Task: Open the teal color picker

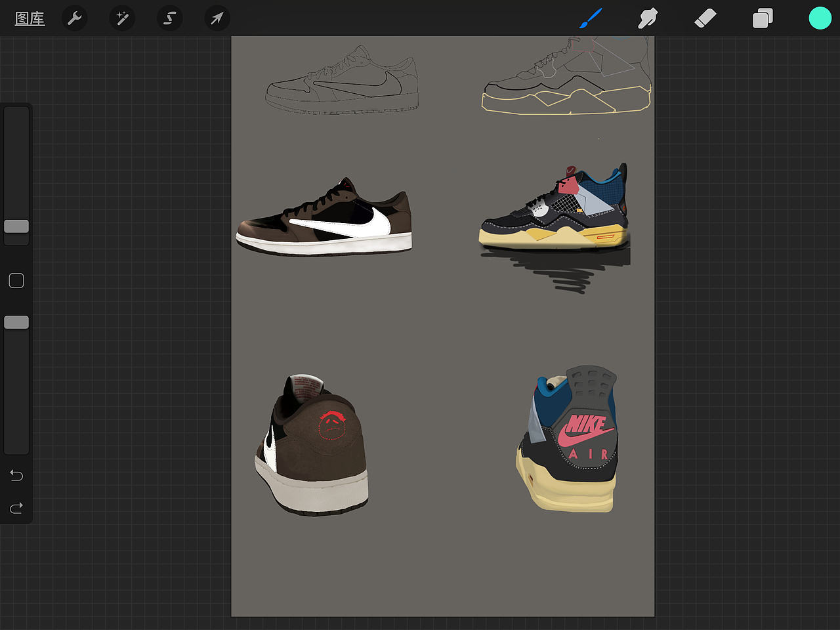Action: 820,18
